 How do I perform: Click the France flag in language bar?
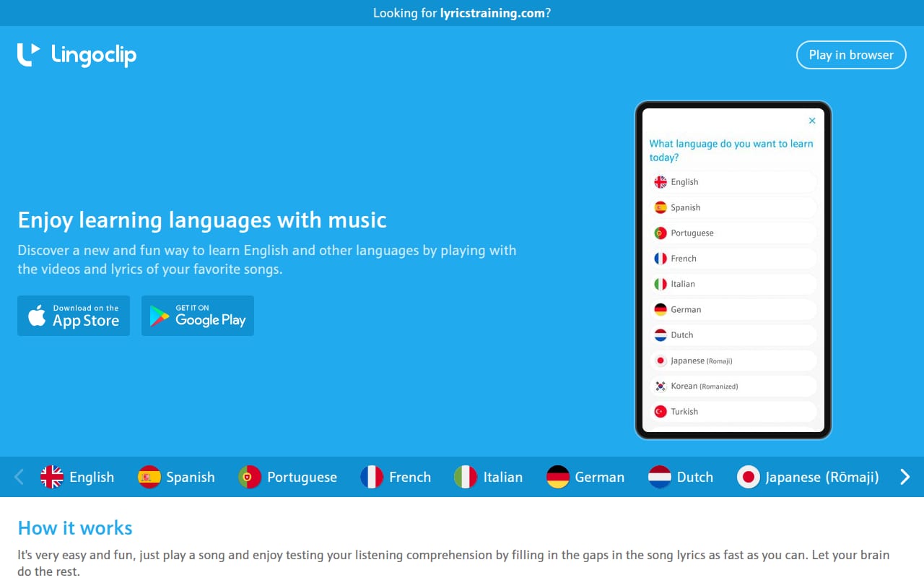point(372,477)
